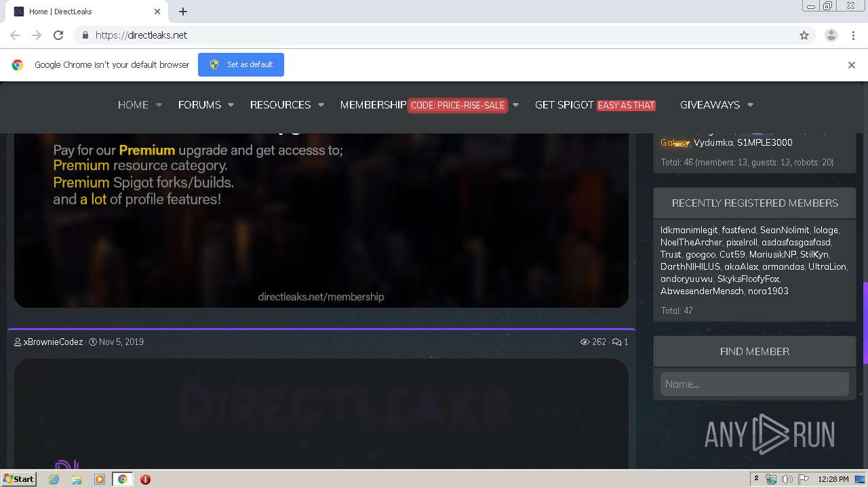Click the RECENTLY REGISTERED MEMBERS header
This screenshot has height=488, width=868.
[755, 203]
